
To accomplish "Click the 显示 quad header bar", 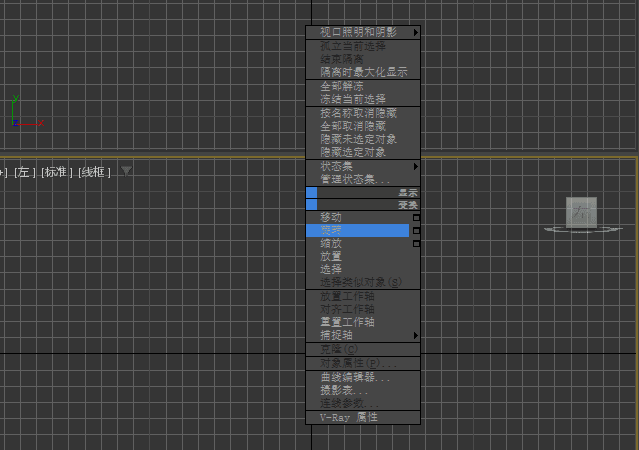I will [x=363, y=193].
